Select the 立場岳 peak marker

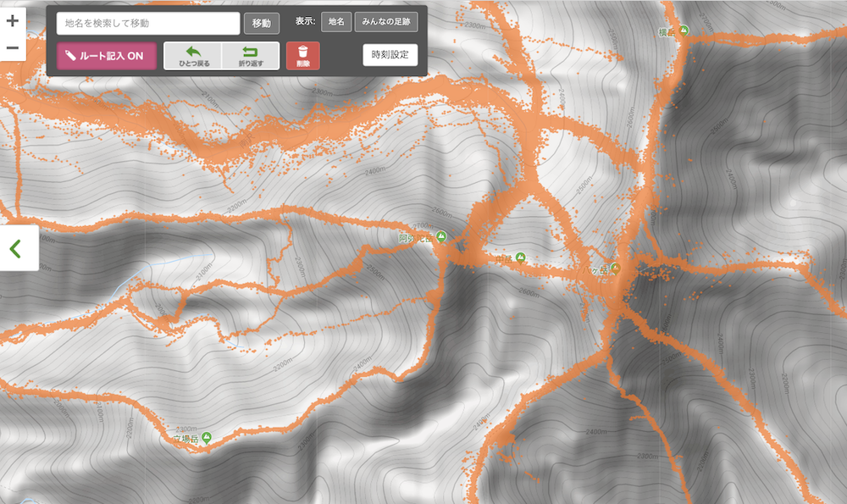coord(206,437)
